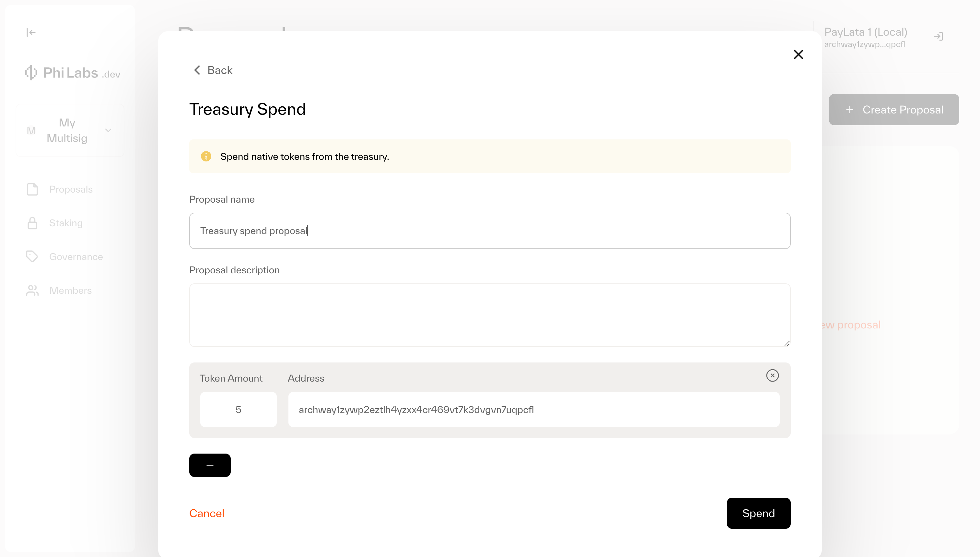Click the Members people icon
Screen dimensions: 980x557
32,290
